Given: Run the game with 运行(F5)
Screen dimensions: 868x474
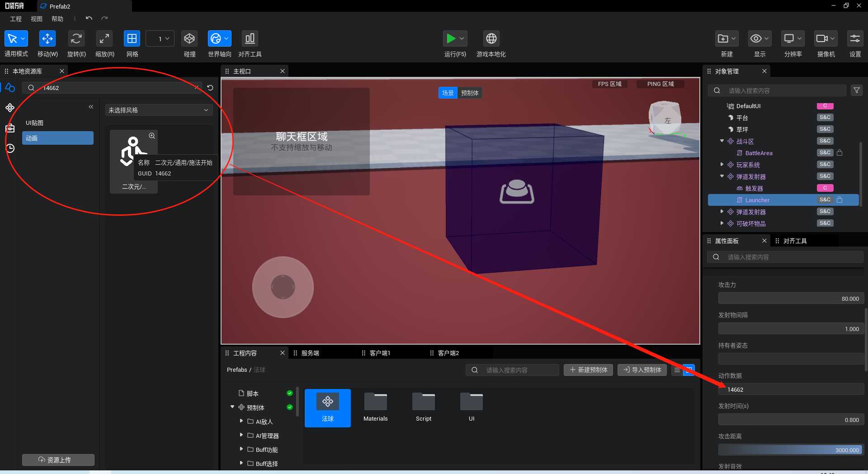Looking at the screenshot, I should coord(451,39).
